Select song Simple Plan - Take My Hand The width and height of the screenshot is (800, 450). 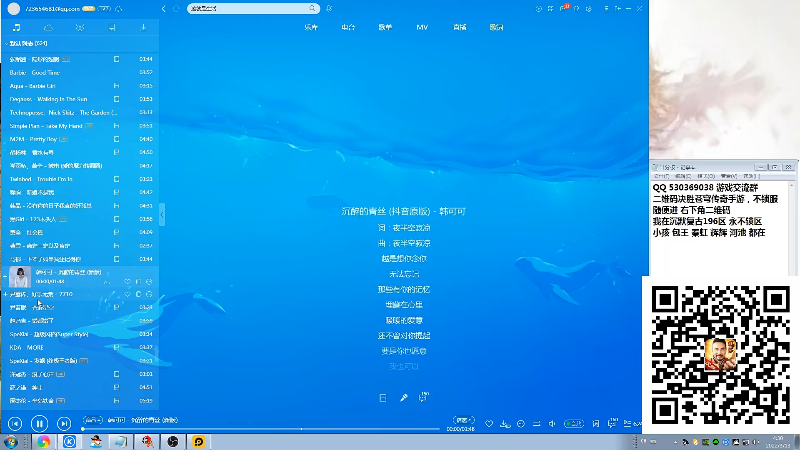(80, 126)
